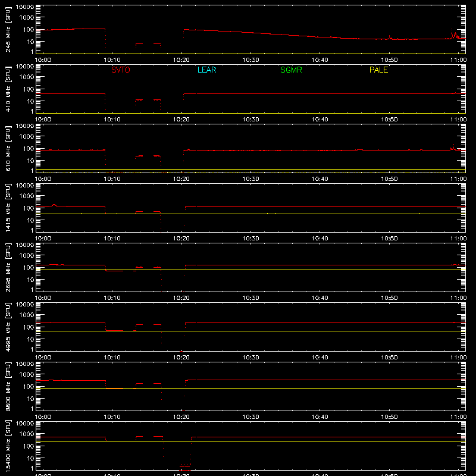Select the 1415 MHz [SFU] axis title
This screenshot has height=476, width=476.
point(8,208)
